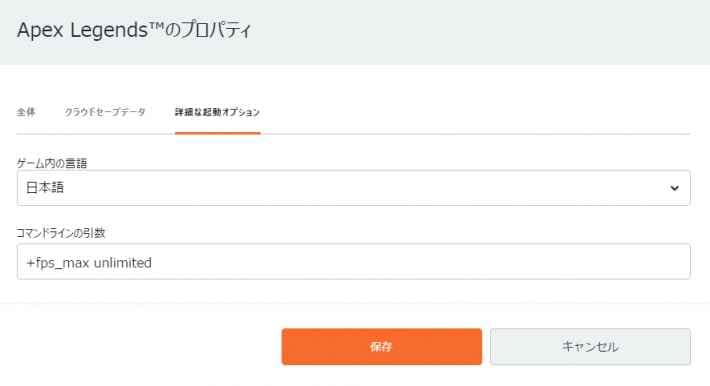Screen dimensions: 710x386
Task: Save settings with the orange 保存 button
Action: [x=382, y=347]
